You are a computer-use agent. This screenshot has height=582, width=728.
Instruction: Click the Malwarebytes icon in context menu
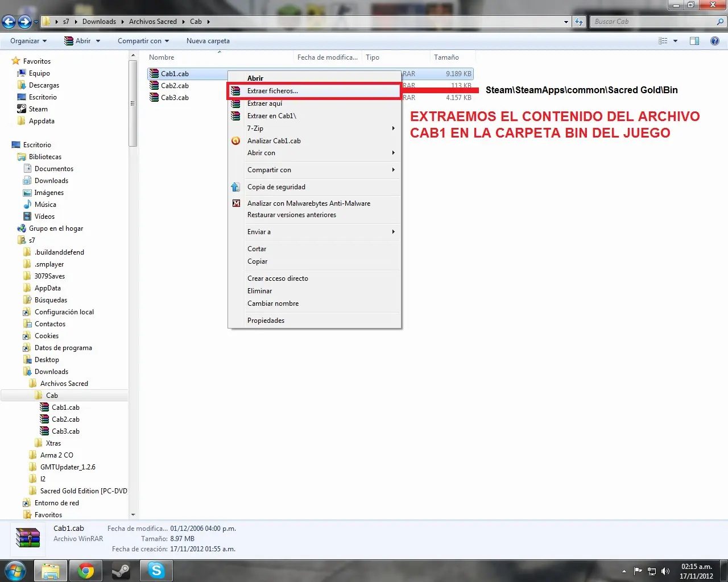235,203
